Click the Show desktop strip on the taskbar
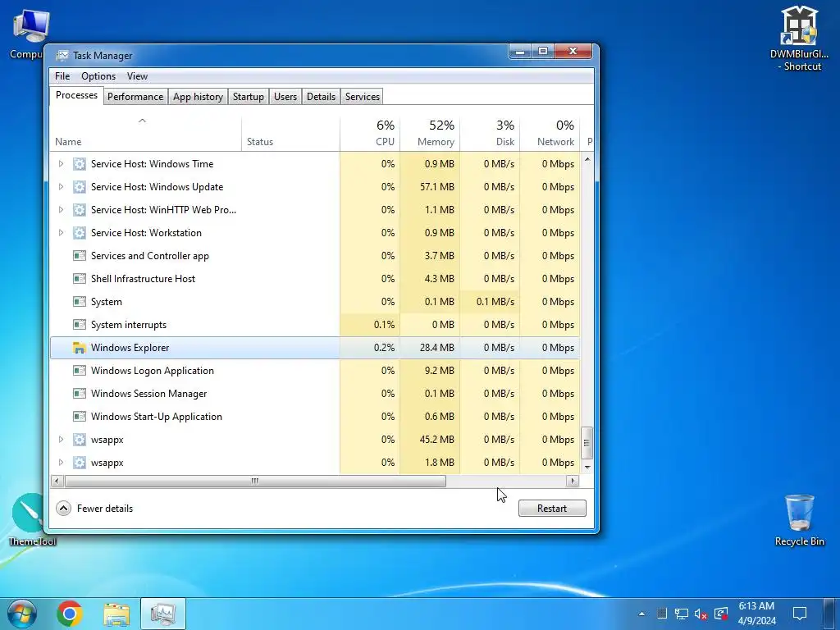Viewport: 840px width, 630px height. (x=829, y=614)
